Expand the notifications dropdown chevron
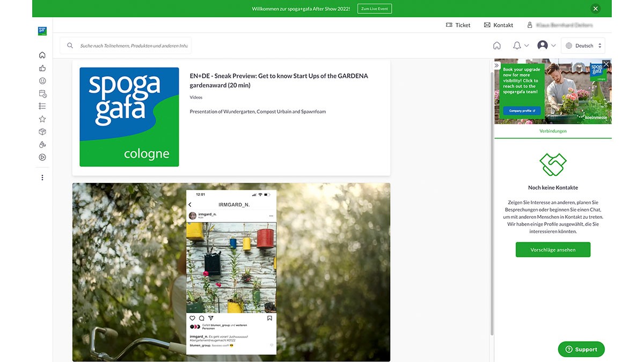The height and width of the screenshot is (362, 644). point(526,46)
